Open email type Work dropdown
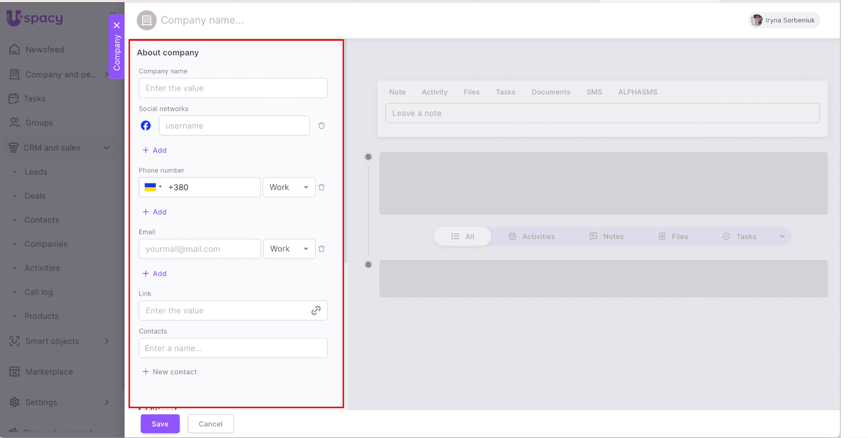The width and height of the screenshot is (868, 438). click(x=289, y=249)
